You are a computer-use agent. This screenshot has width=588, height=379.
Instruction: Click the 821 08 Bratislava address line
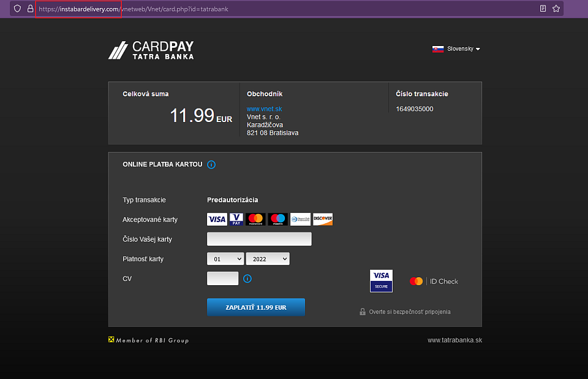[273, 133]
